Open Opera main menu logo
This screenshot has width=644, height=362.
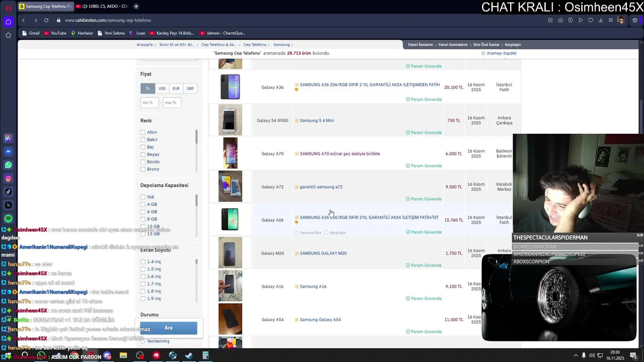point(9,8)
